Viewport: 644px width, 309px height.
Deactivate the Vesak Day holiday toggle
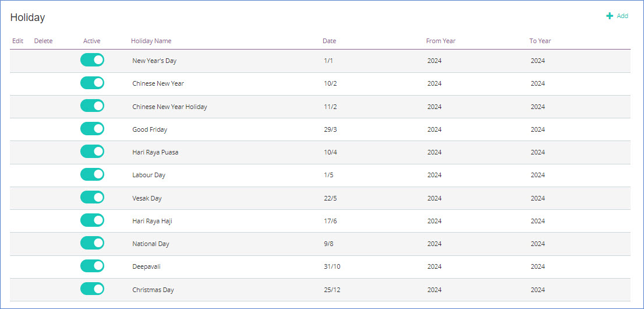[92, 198]
